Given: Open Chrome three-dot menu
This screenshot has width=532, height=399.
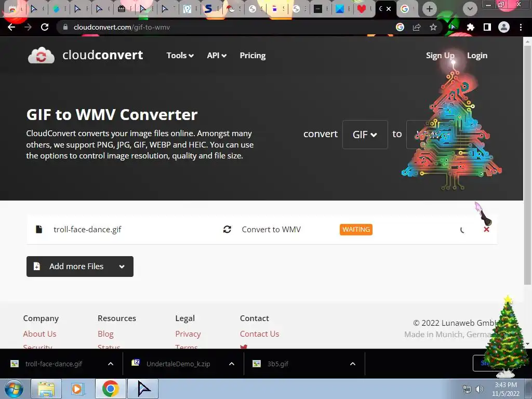Looking at the screenshot, I should [521, 27].
